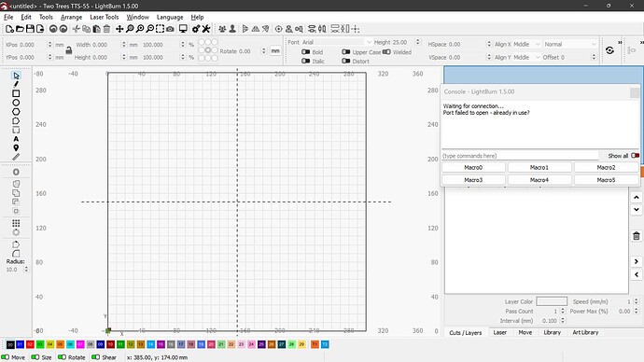
Task: Select the Ellipse tool
Action: tap(16, 103)
